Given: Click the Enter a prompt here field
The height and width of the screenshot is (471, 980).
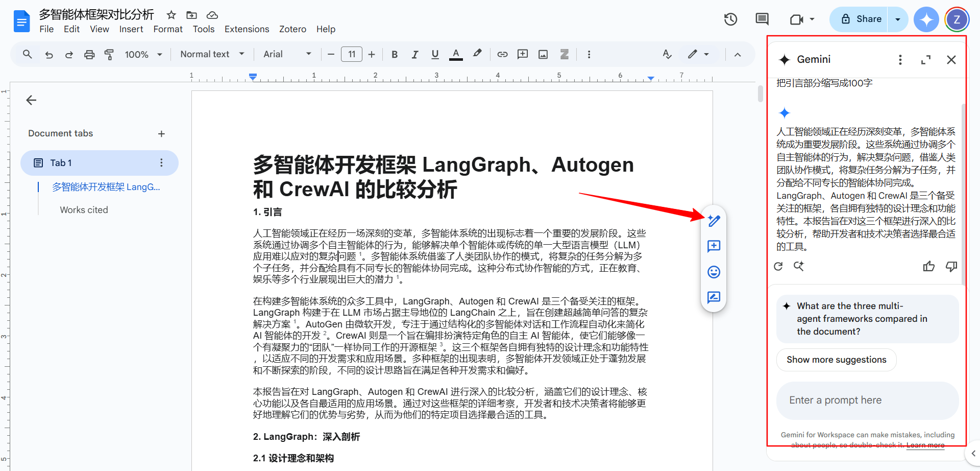Looking at the screenshot, I should (x=867, y=401).
